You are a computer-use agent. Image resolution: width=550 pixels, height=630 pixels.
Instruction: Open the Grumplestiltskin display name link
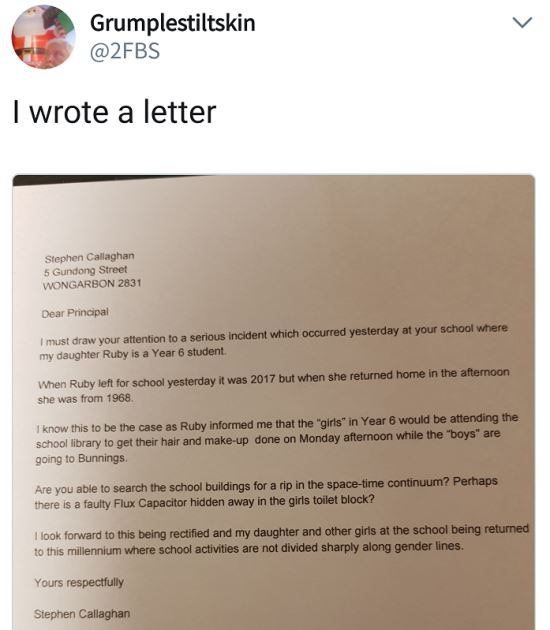click(x=173, y=22)
